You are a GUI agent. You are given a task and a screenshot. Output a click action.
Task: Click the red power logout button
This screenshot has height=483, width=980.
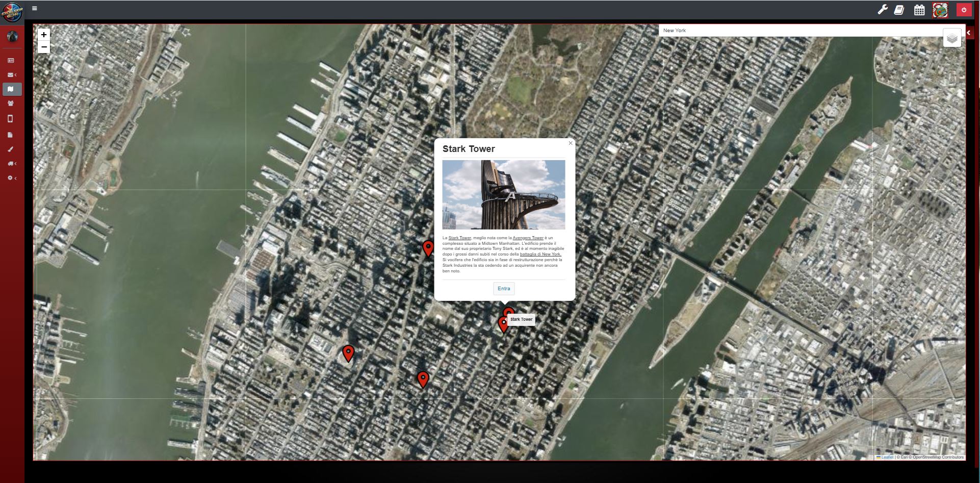[x=964, y=10]
